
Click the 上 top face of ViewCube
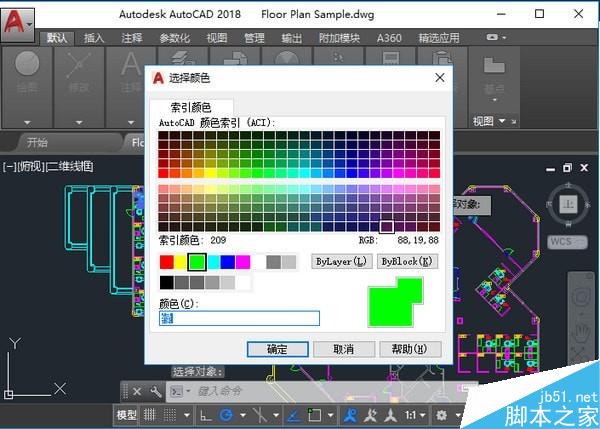568,204
